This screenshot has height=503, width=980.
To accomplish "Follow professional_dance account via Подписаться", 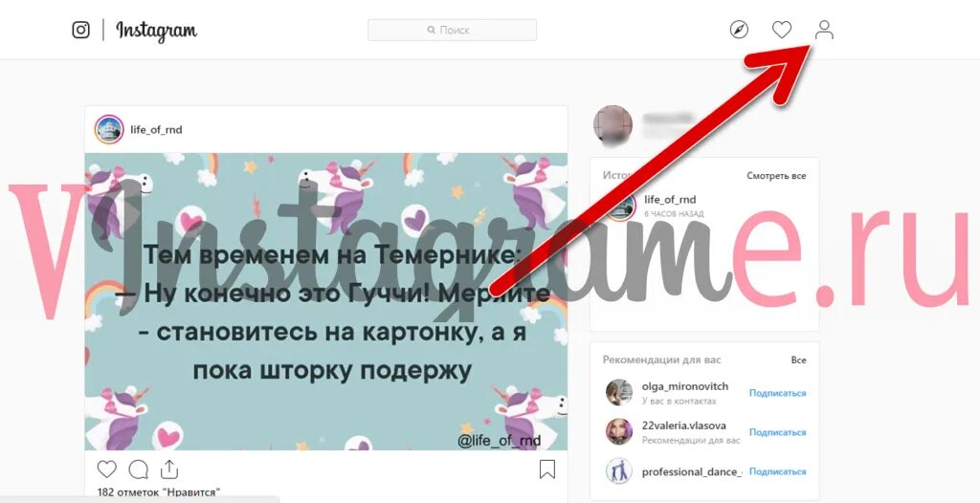I will pyautogui.click(x=777, y=471).
